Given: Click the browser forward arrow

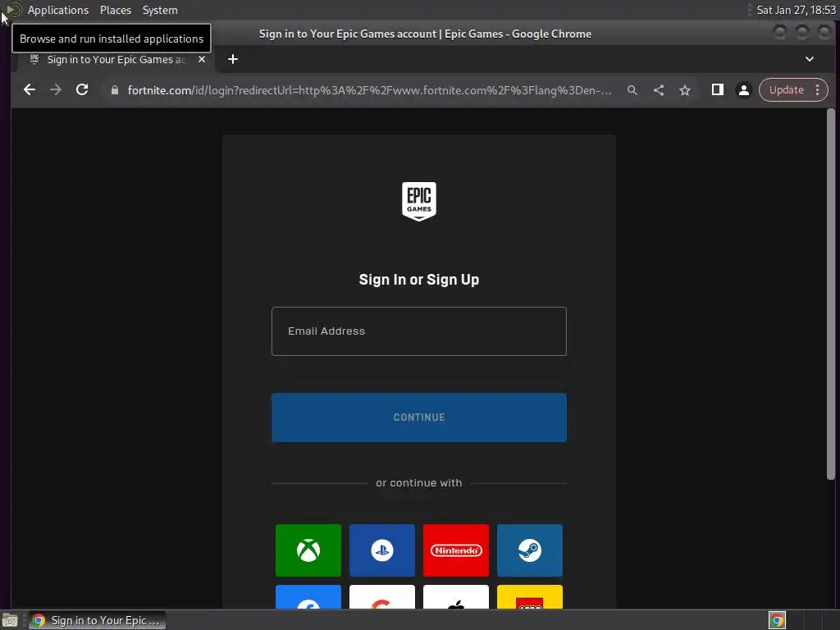Looking at the screenshot, I should pos(56,90).
